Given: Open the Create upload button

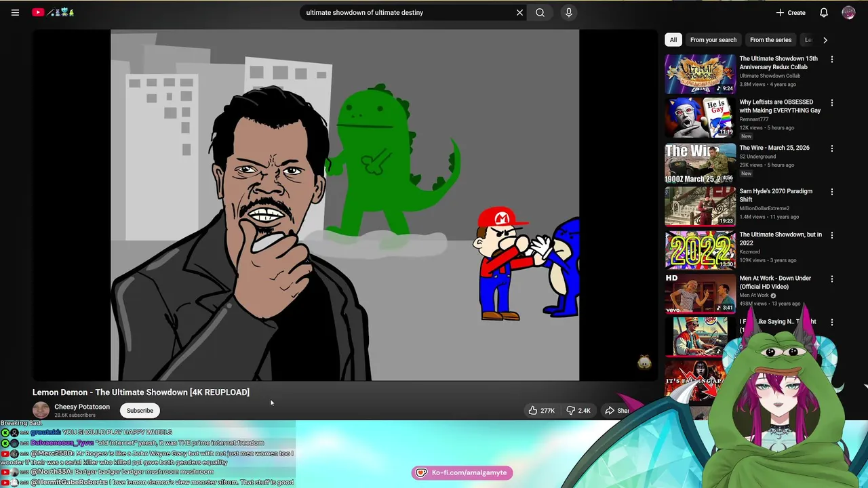Looking at the screenshot, I should click(791, 12).
